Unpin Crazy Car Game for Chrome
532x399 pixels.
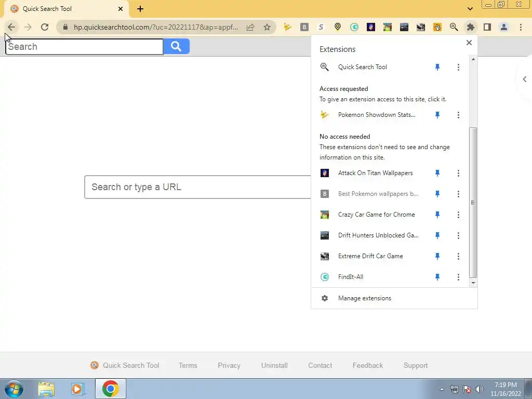(437, 215)
